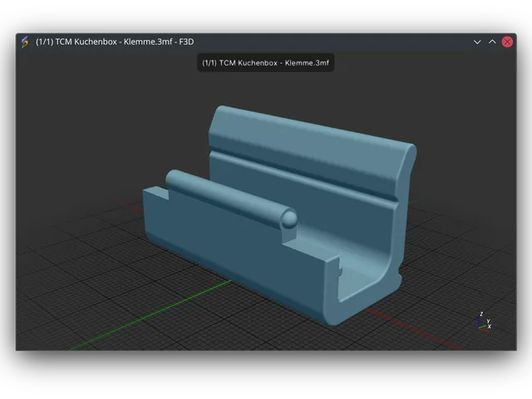Click the filename overlay 'TCM Kuchenbox - Klemme.3mf'

tap(266, 63)
